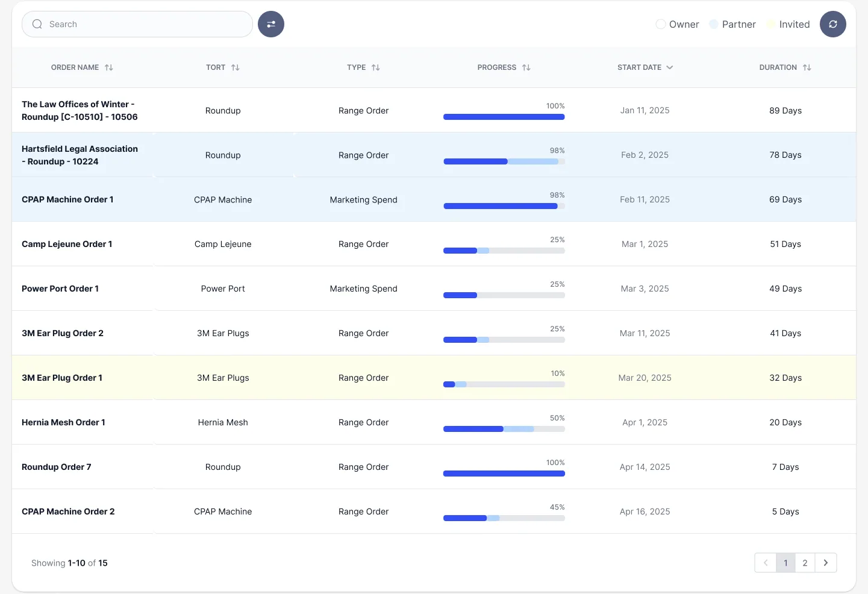
Task: Sort by Order Name arrows icon
Action: point(109,67)
